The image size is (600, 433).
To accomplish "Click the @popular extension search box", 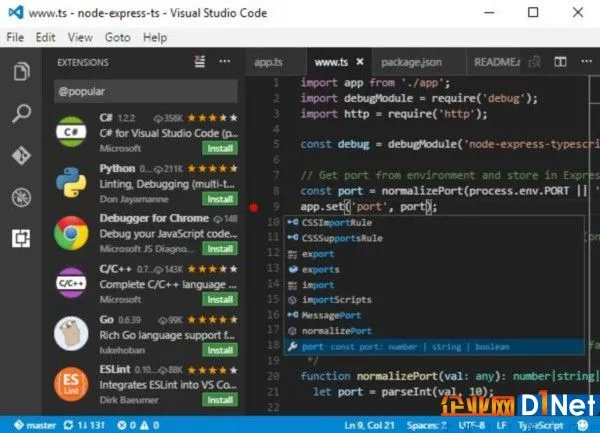I will coord(146,91).
